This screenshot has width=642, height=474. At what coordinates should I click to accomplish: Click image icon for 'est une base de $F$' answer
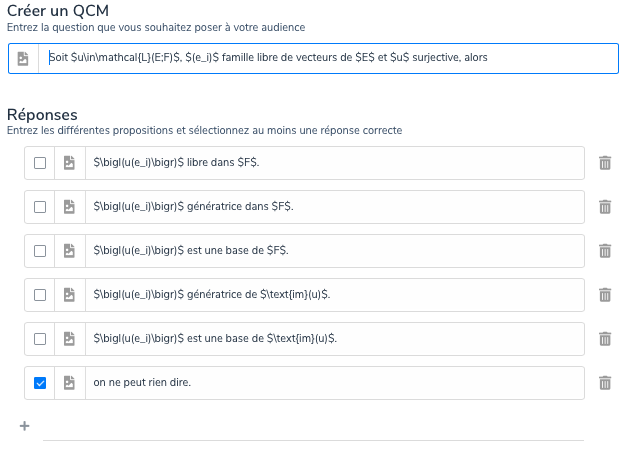click(69, 251)
